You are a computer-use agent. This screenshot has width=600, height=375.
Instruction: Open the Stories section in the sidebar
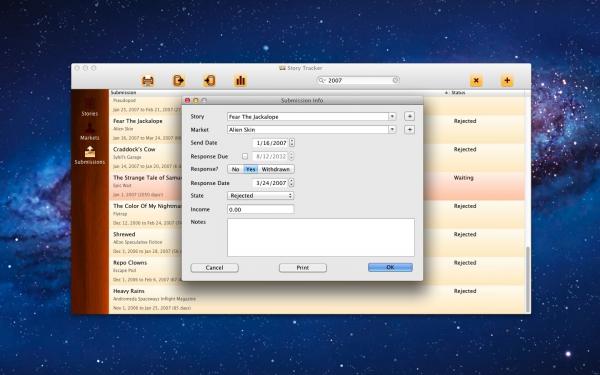coord(90,108)
